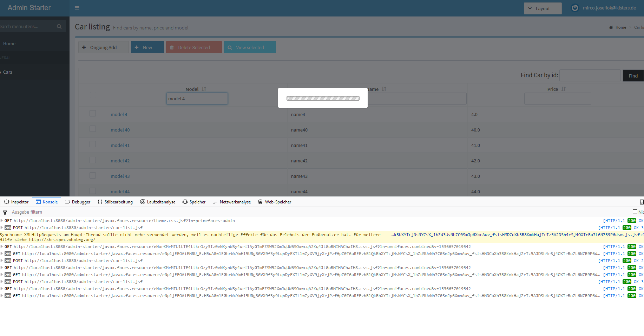Screen dimensions: 644x336
Task: Switch to the Netzwerkanalyse devtools tab
Action: click(x=232, y=202)
